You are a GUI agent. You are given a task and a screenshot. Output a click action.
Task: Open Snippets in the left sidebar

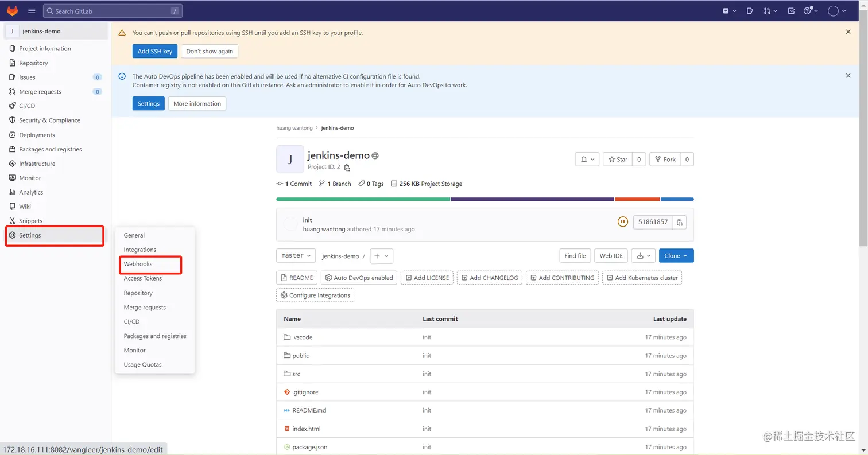56,221
